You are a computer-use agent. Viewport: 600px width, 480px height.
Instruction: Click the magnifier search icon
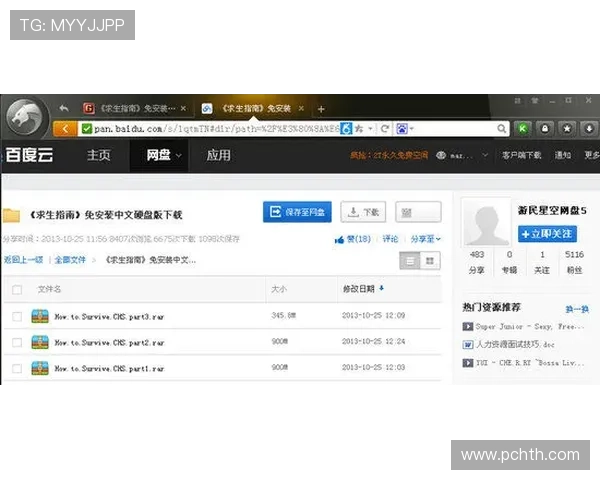(501, 129)
